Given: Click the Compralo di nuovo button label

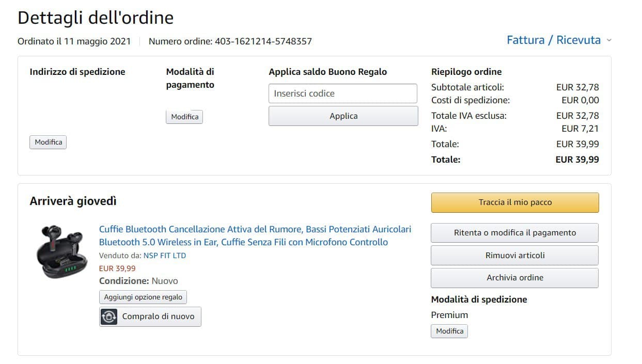Looking at the screenshot, I should pos(158,316).
